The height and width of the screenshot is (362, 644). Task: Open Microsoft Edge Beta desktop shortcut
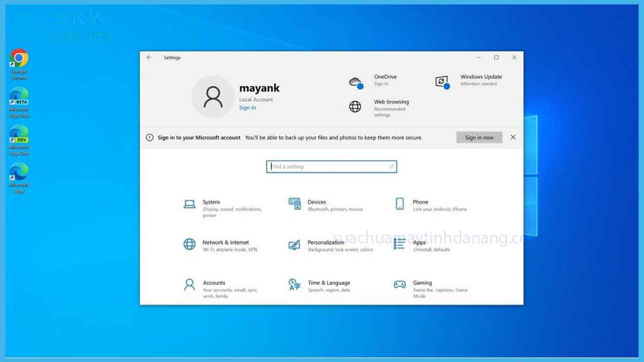19,97
